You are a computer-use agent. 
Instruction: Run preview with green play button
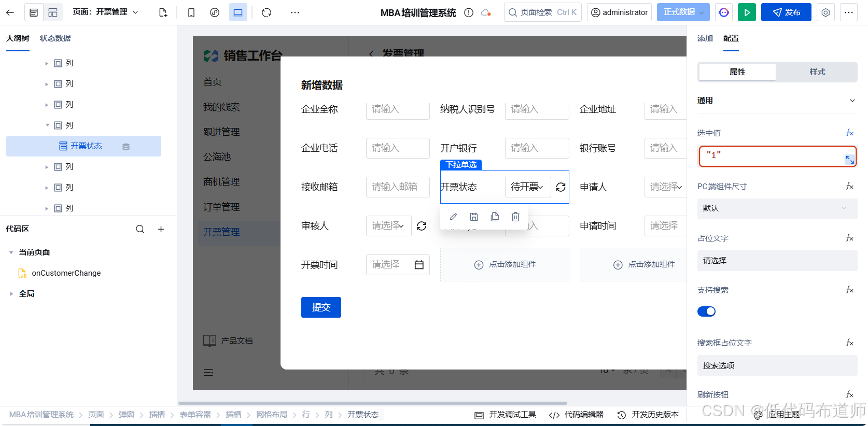747,12
